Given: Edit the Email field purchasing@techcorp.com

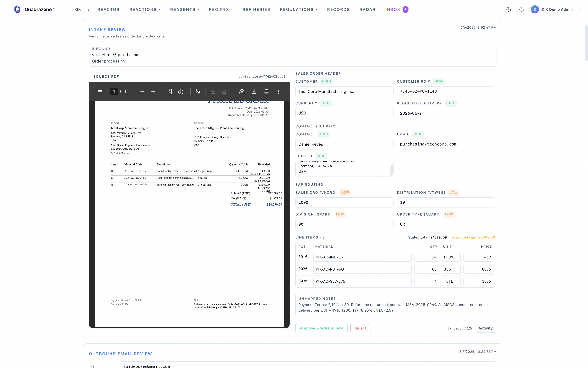Looking at the screenshot, I should point(446,144).
